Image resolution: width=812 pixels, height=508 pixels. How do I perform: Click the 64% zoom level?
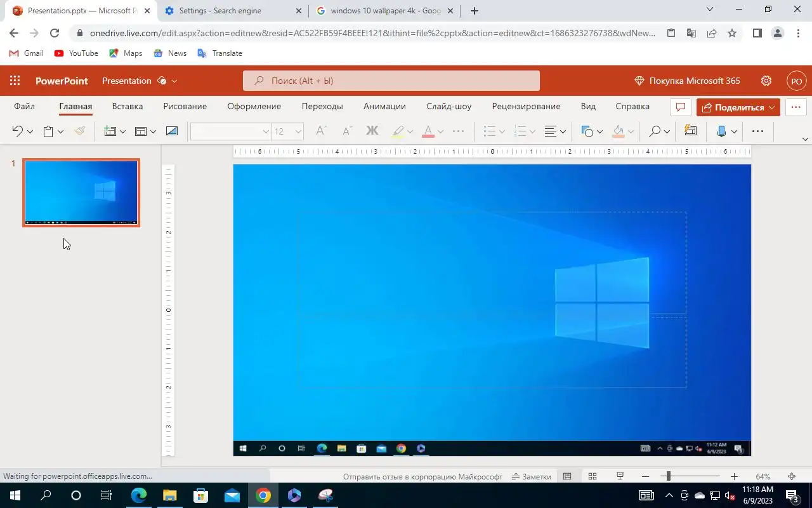(x=763, y=476)
